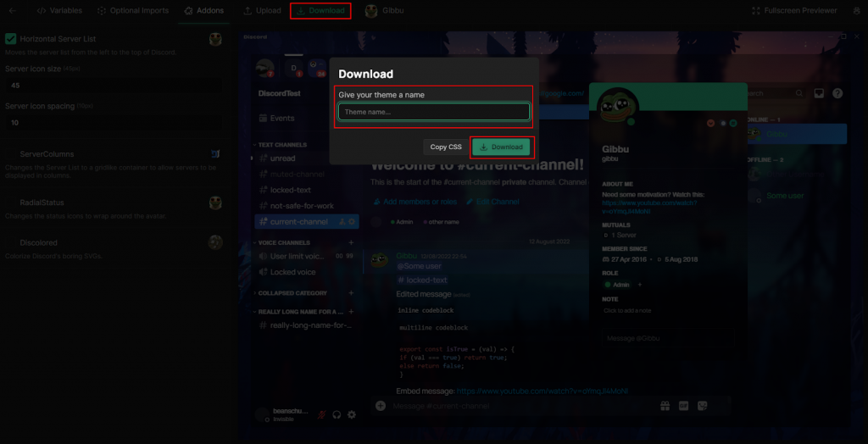Click the #locked-text channel mention in message

click(x=422, y=280)
